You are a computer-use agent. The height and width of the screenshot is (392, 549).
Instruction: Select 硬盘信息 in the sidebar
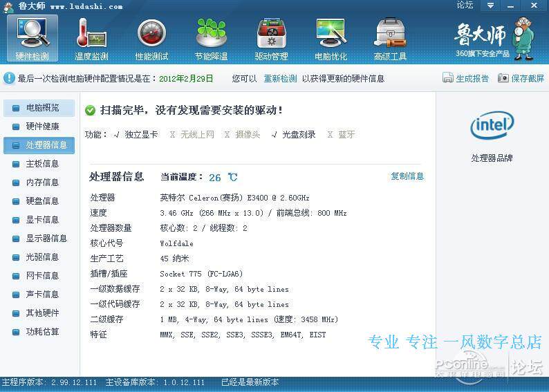coord(39,201)
